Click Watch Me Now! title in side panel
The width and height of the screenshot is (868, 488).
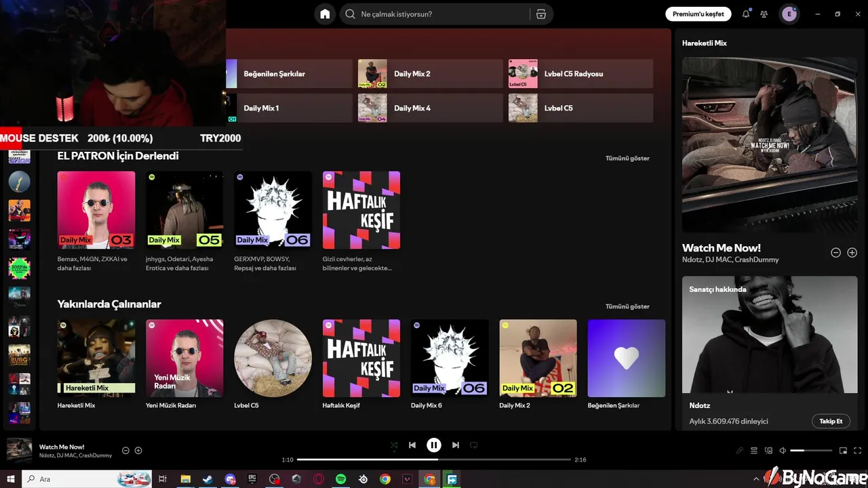point(722,248)
